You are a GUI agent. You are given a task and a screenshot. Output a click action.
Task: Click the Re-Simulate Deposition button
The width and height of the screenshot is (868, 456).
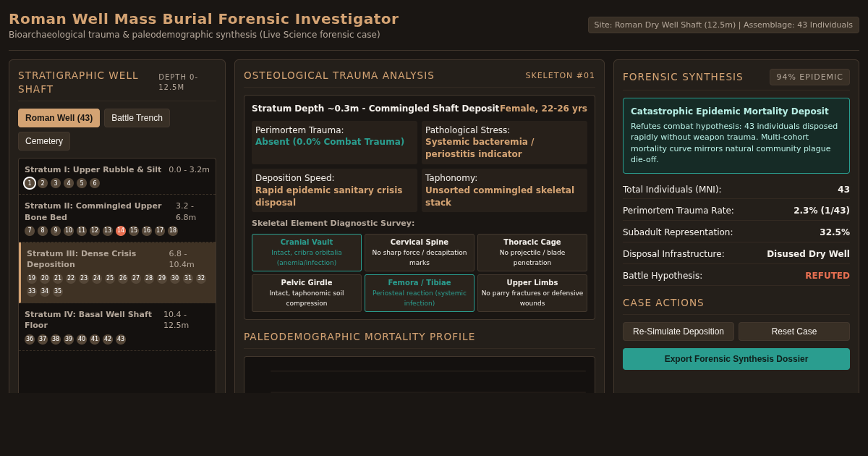(678, 332)
